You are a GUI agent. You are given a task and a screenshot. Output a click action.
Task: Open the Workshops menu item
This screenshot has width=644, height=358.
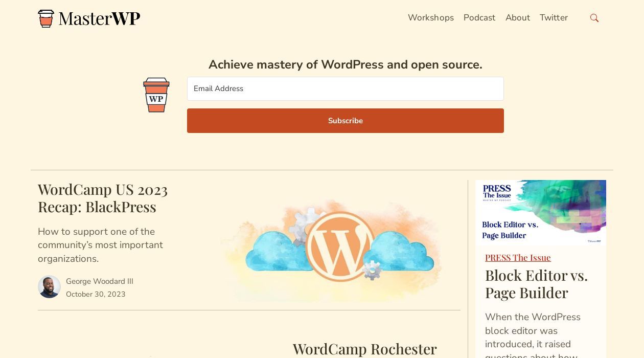tap(431, 17)
